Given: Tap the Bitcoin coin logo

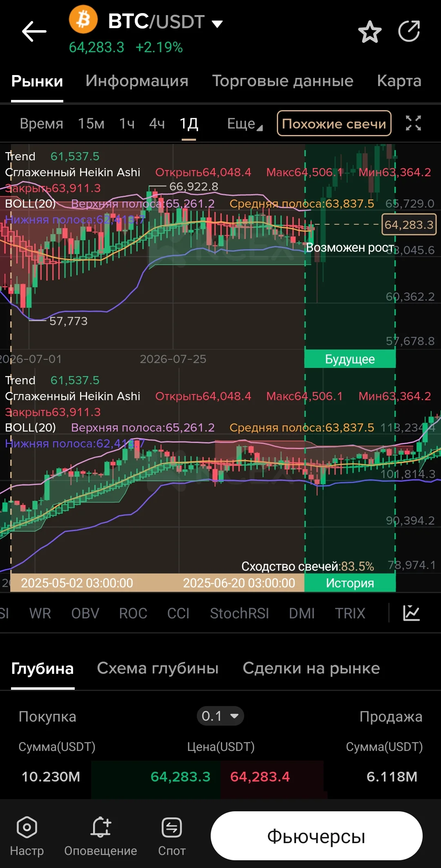Looking at the screenshot, I should 83,19.
